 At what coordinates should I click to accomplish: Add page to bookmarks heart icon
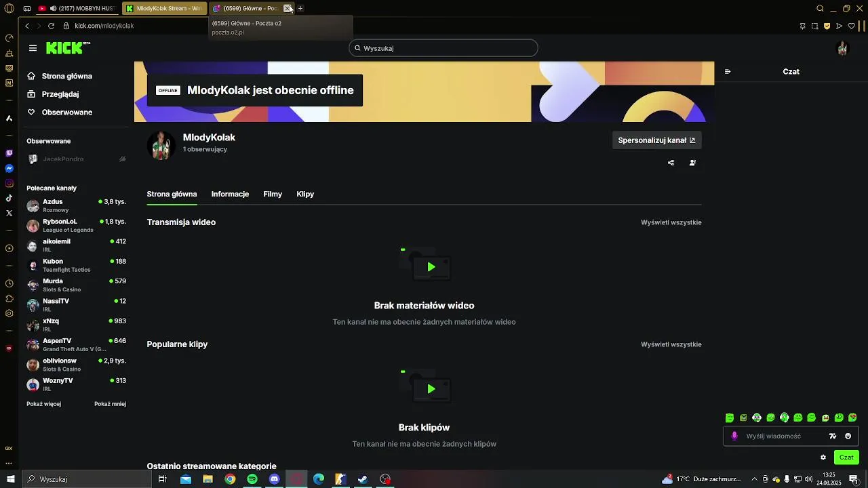851,26
